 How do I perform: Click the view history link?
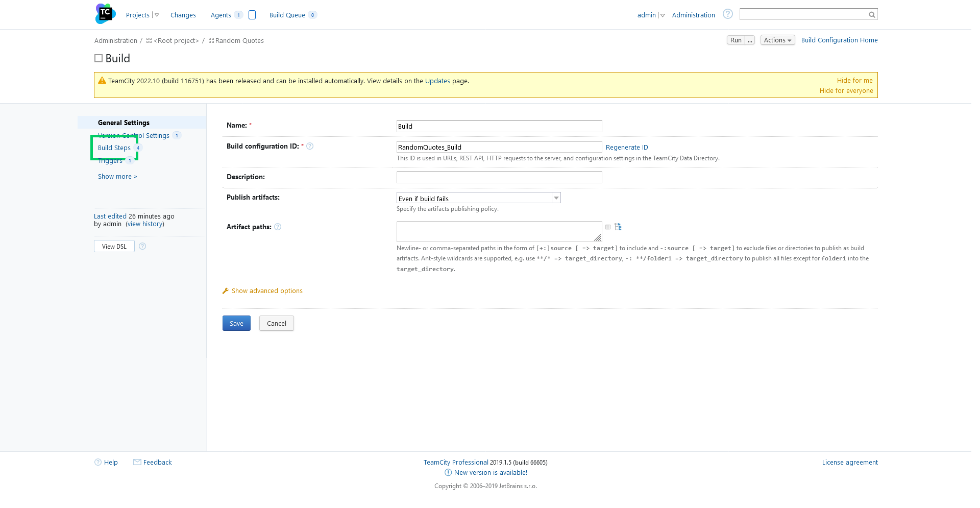145,224
